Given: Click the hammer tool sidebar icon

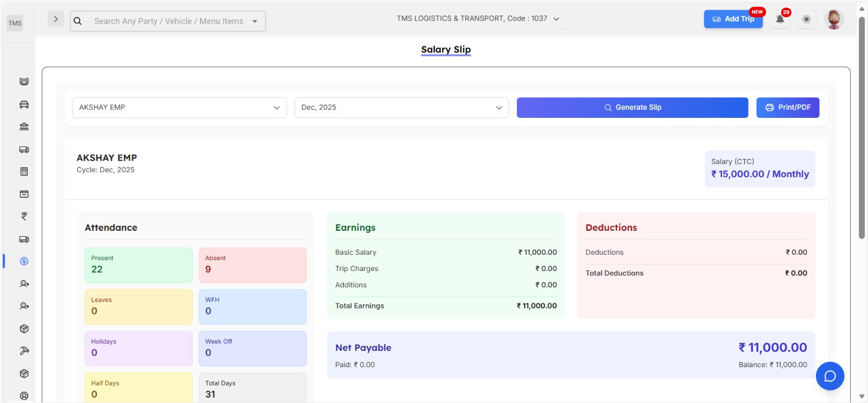Looking at the screenshot, I should (x=24, y=351).
